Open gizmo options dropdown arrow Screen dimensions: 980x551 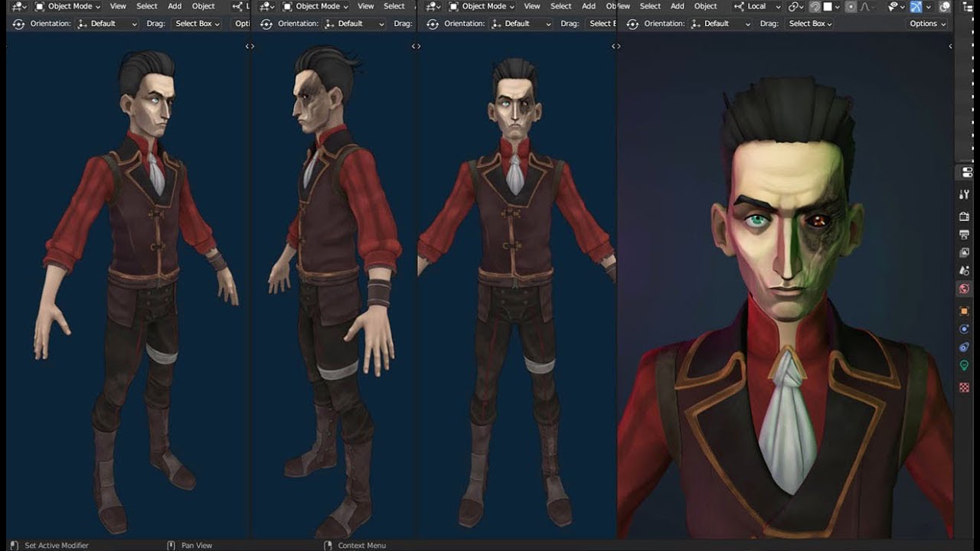927,6
